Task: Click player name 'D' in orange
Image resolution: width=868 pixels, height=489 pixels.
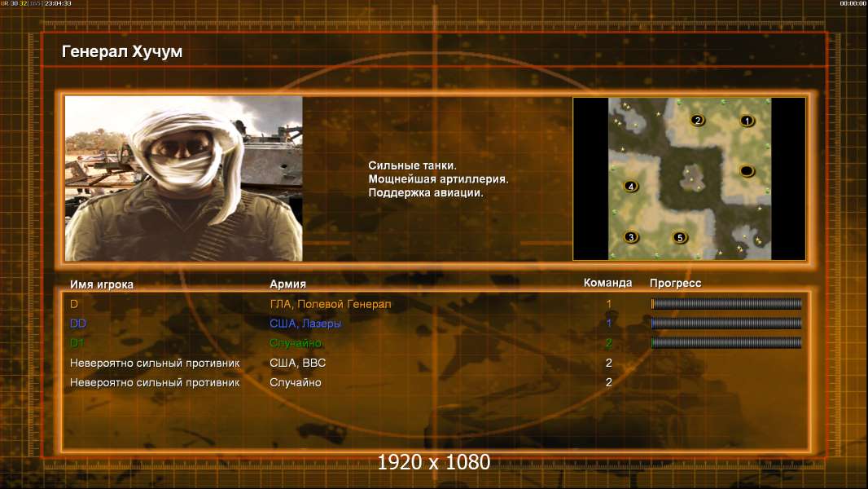Action: (x=74, y=304)
